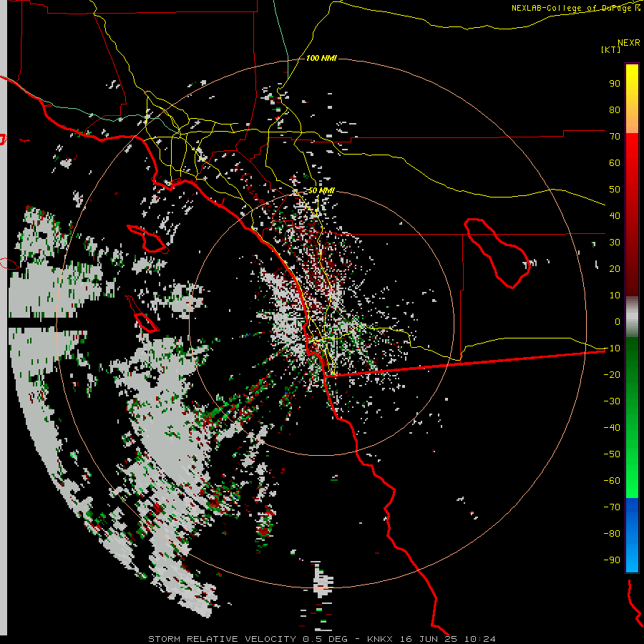
Task: Click the positive 50 value on the velocity scale
Action: [x=615, y=190]
